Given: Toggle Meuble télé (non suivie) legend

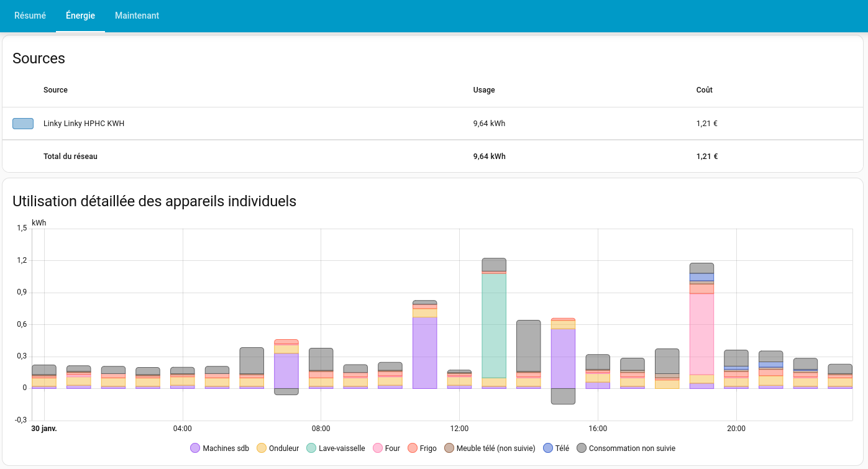Looking at the screenshot, I should coord(490,448).
